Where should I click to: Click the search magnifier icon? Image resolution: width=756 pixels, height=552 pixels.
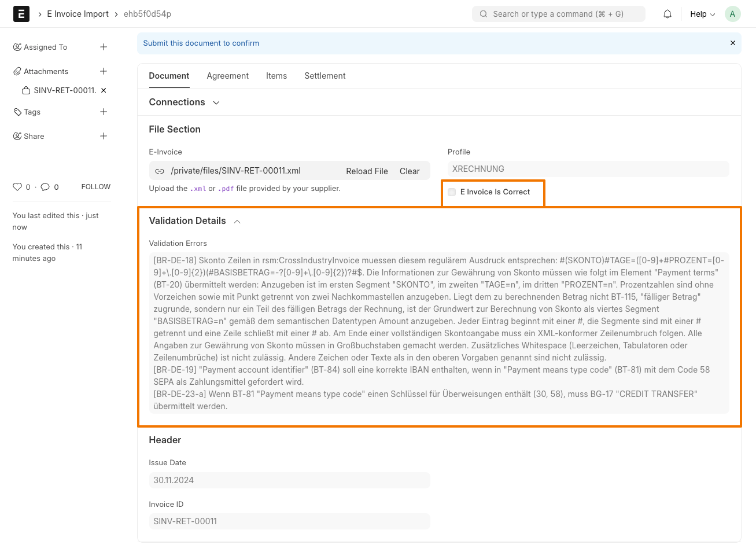click(484, 14)
